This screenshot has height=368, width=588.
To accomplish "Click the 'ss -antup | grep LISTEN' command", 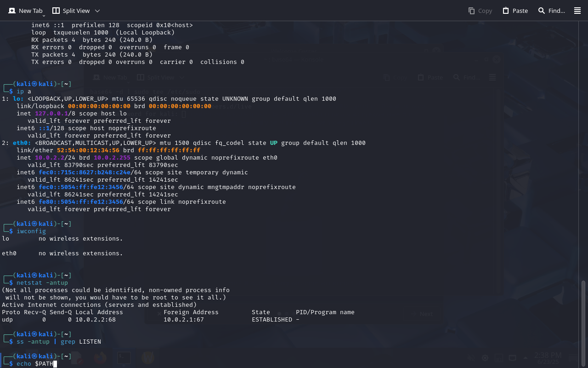I will coord(59,342).
